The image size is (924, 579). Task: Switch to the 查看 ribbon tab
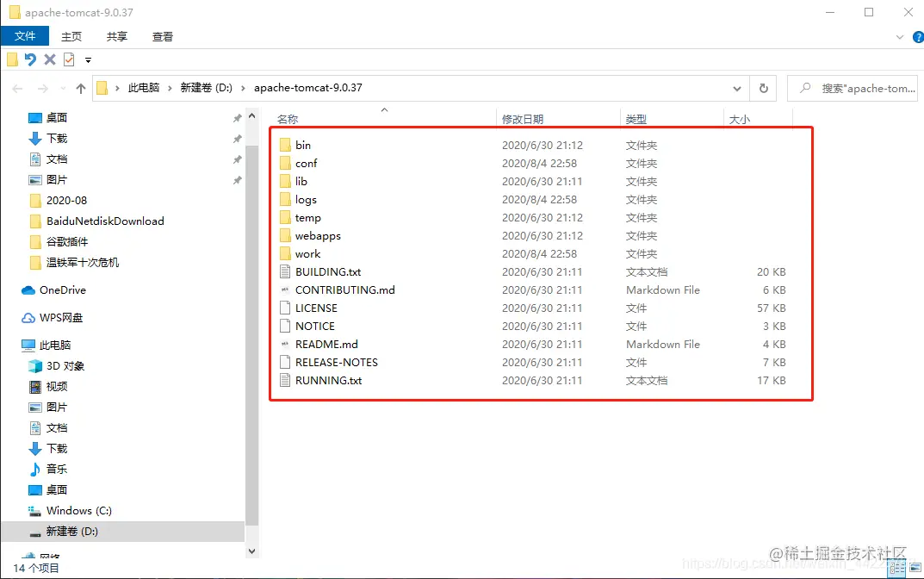tap(163, 36)
